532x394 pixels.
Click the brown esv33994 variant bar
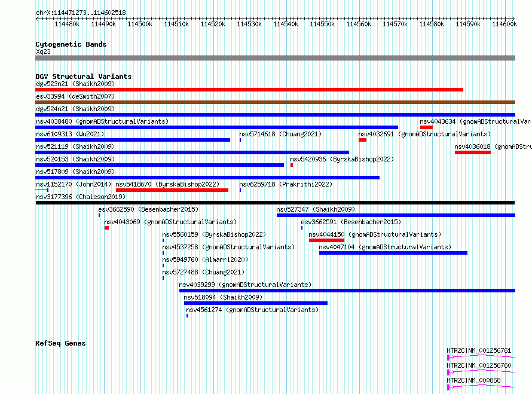click(x=275, y=102)
